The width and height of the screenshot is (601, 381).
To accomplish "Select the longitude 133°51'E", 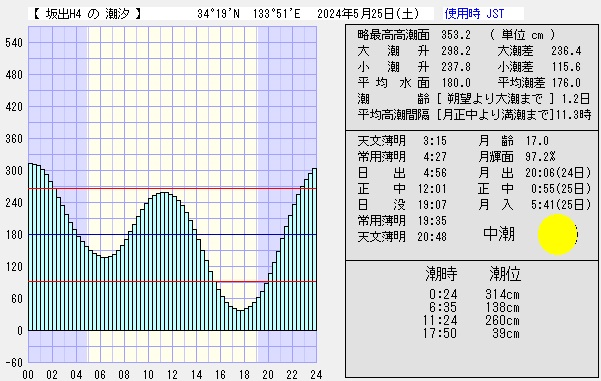I will coord(276,14).
